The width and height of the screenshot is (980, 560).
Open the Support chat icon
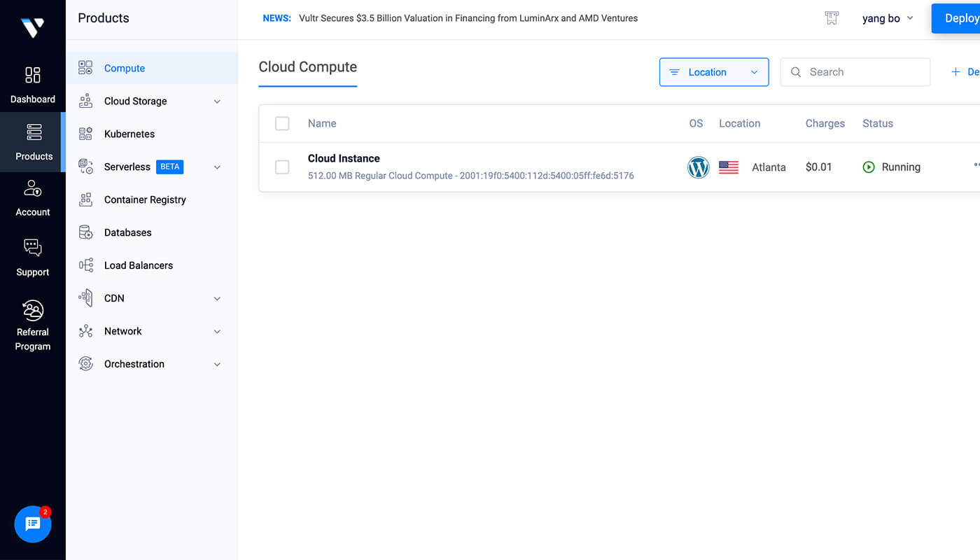click(33, 247)
